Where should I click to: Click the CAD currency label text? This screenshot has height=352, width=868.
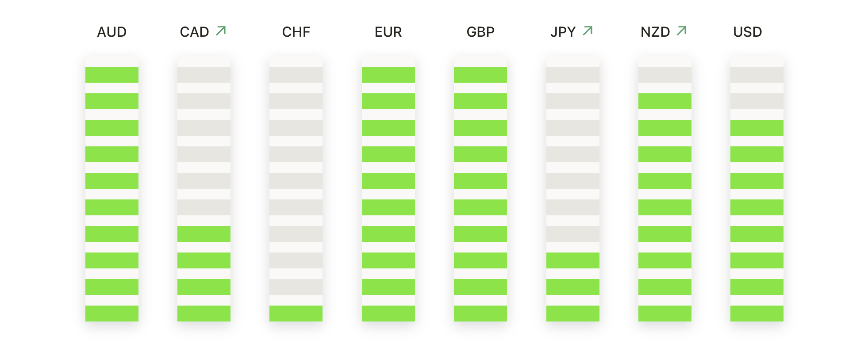click(195, 32)
